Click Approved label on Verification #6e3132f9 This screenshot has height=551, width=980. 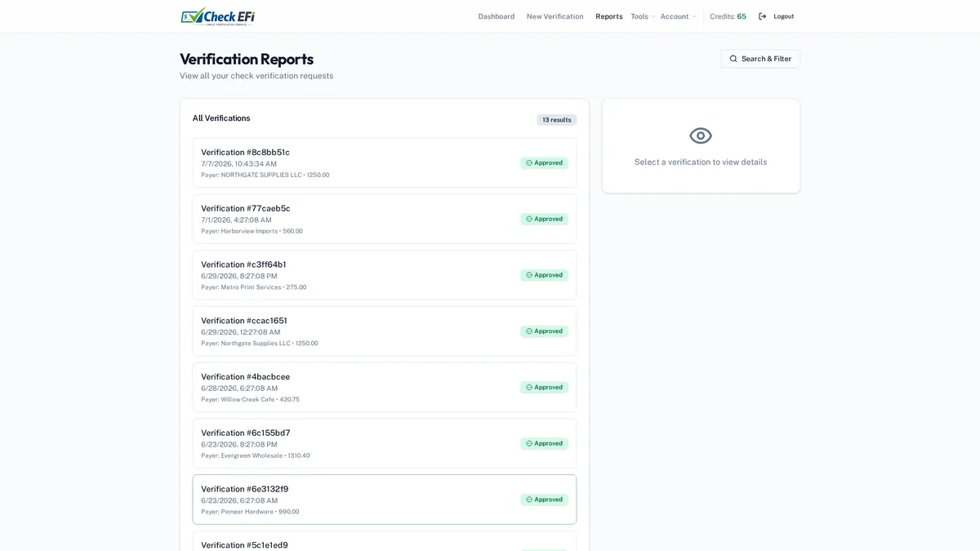click(549, 500)
